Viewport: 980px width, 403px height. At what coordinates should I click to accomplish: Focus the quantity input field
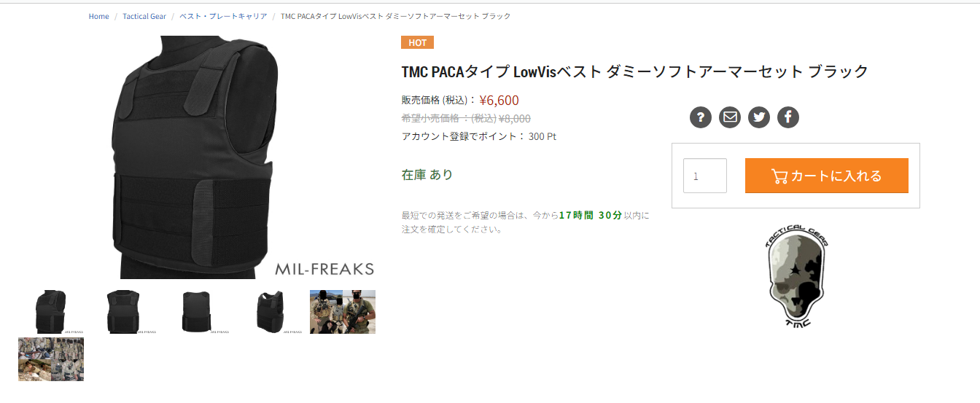click(705, 176)
